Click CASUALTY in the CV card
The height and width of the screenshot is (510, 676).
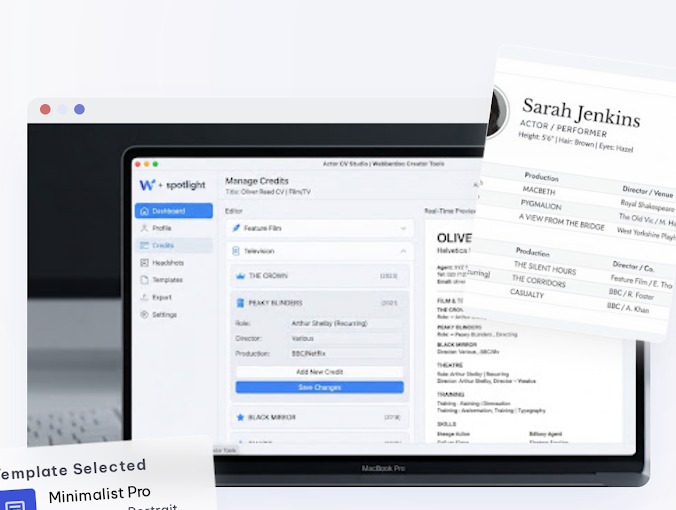pyautogui.click(x=527, y=294)
